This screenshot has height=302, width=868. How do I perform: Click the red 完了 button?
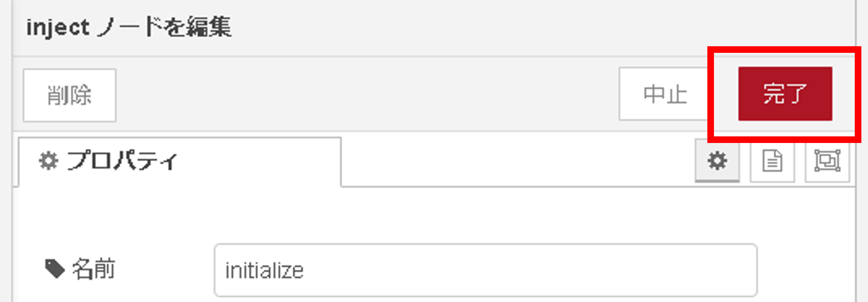click(785, 93)
